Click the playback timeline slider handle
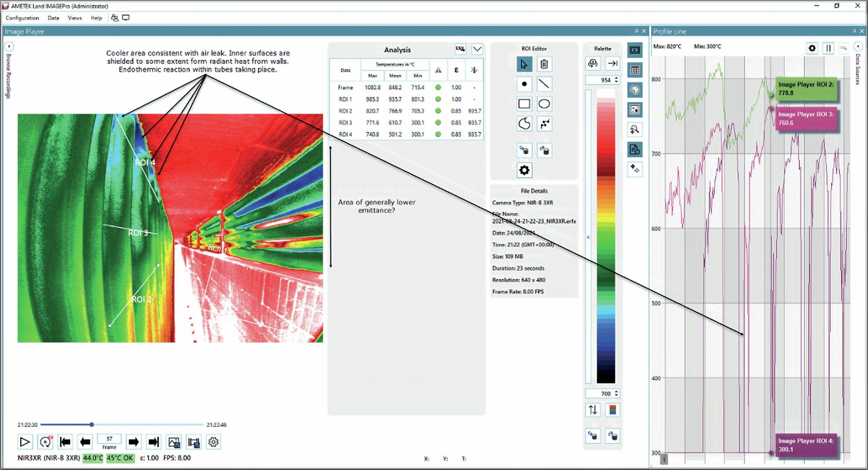The height and width of the screenshot is (470, 868). tap(92, 425)
